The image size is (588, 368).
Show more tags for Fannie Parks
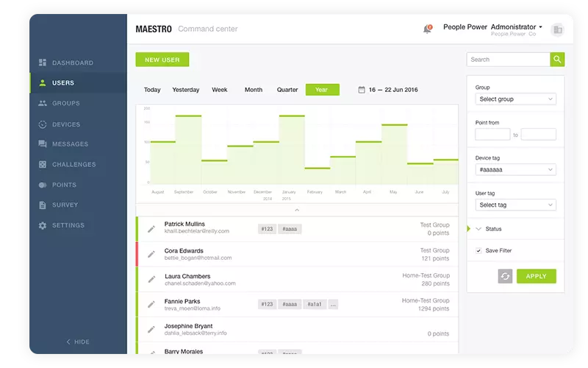[333, 304]
